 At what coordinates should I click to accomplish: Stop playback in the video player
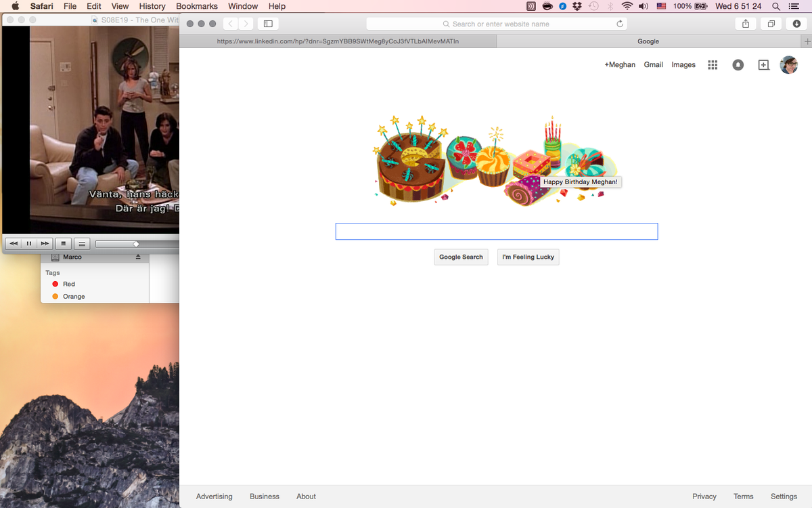(x=64, y=243)
